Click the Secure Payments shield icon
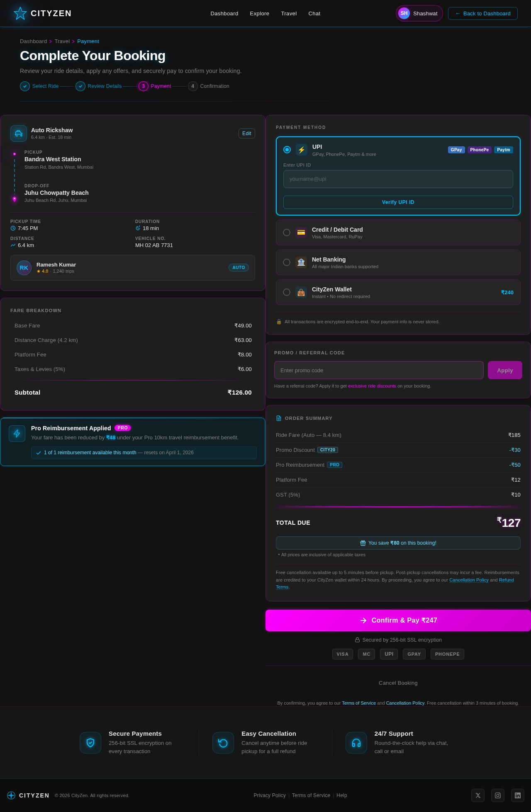Image resolution: width=531 pixels, height=812 pixels. (x=90, y=743)
